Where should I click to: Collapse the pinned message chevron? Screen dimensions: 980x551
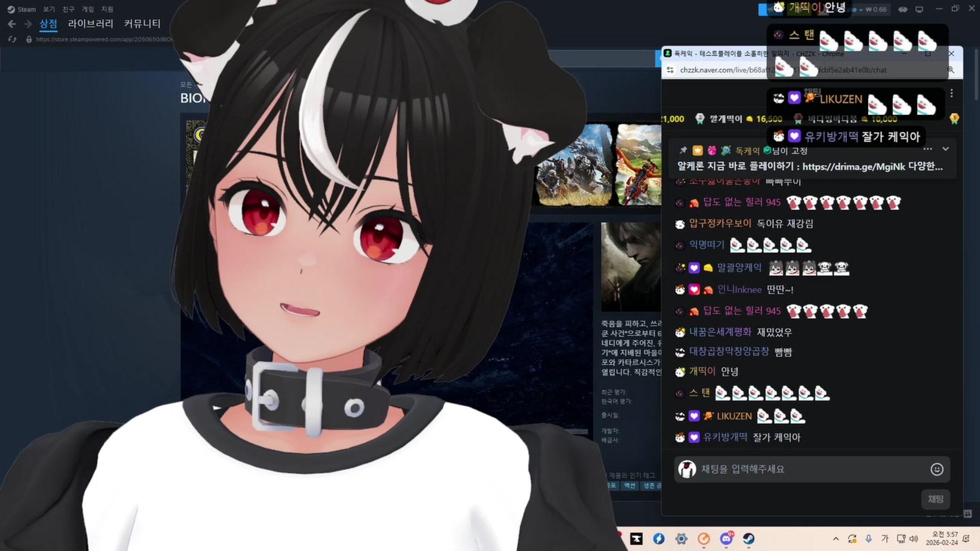coord(946,149)
